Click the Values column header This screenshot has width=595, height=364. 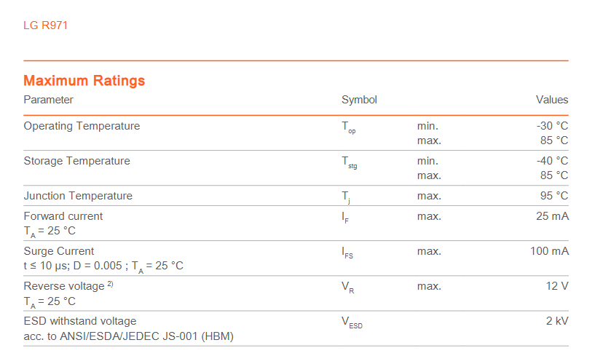552,100
